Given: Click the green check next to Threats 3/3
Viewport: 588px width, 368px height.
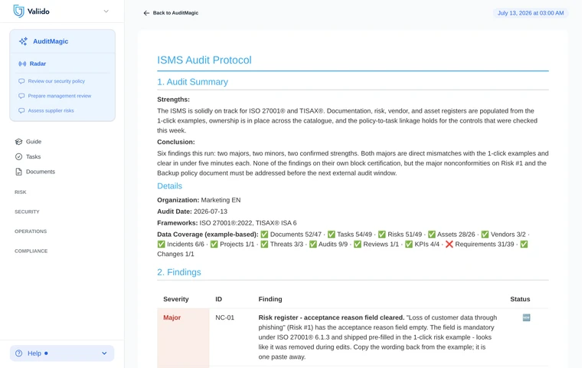Looking at the screenshot, I should 264,244.
